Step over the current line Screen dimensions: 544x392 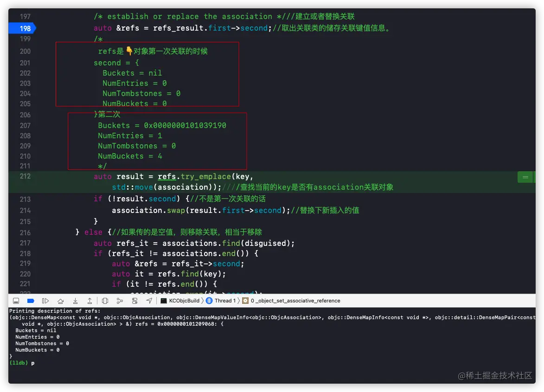click(x=60, y=301)
